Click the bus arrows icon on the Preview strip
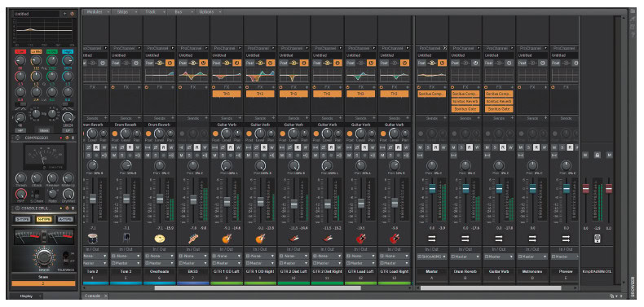Image resolution: width=644 pixels, height=307 pixels. tap(566, 238)
